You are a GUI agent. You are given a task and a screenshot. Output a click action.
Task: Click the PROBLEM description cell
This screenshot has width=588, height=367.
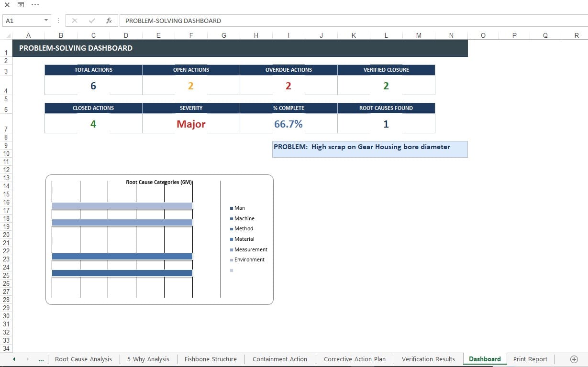[x=370, y=149]
